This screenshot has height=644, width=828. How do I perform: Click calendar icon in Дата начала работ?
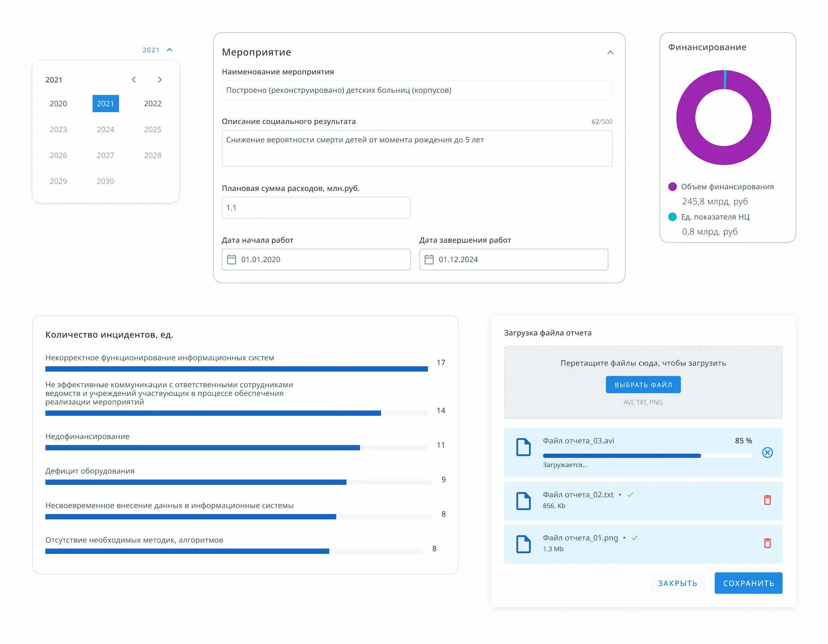click(232, 259)
